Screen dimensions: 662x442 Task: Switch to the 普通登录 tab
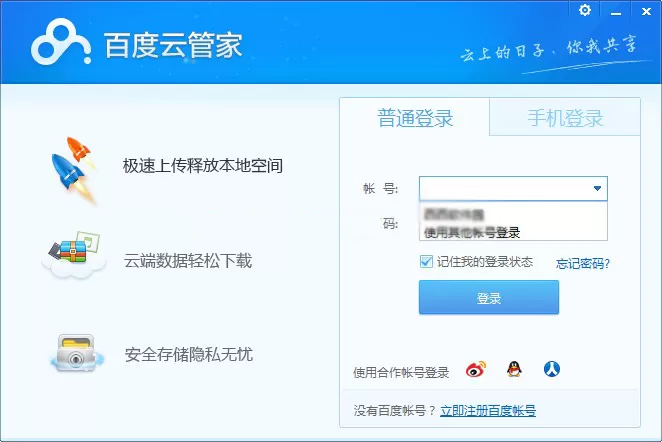415,118
